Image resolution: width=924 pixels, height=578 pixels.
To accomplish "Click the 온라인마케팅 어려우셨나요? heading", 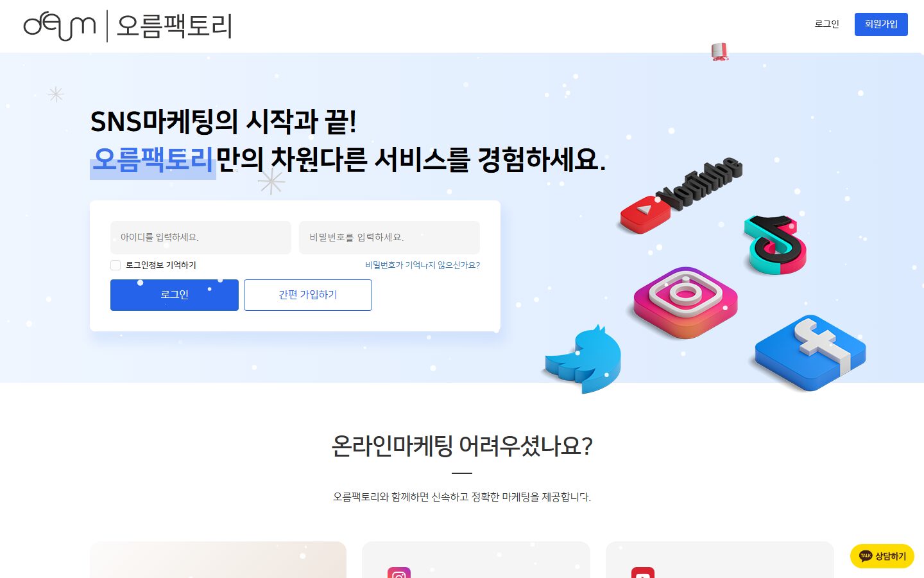I will [462, 446].
